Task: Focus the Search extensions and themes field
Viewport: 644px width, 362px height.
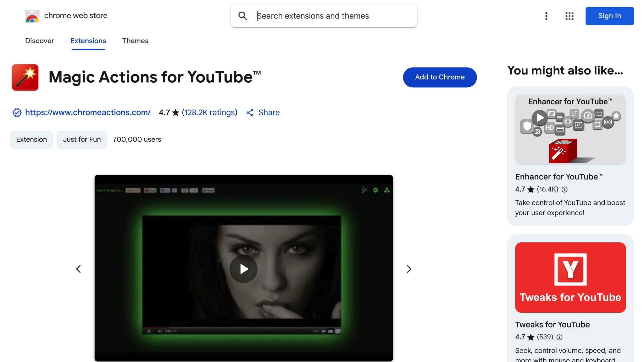Action: pyautogui.click(x=324, y=16)
